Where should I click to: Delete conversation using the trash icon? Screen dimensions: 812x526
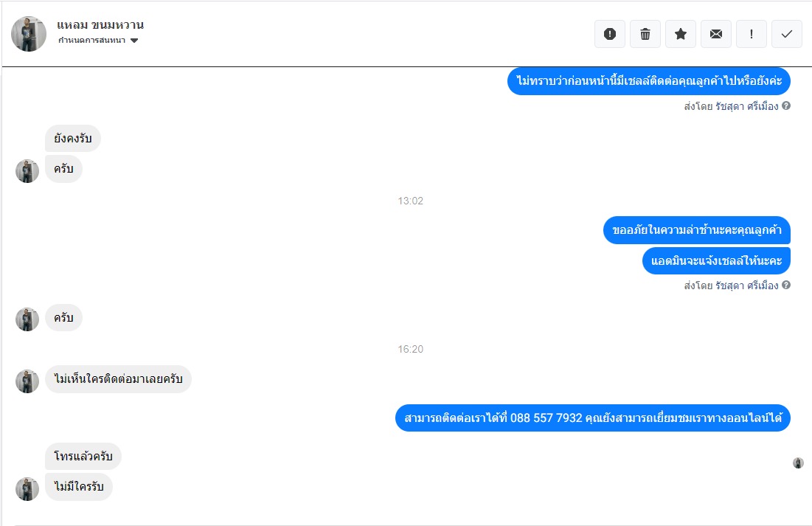pyautogui.click(x=645, y=34)
